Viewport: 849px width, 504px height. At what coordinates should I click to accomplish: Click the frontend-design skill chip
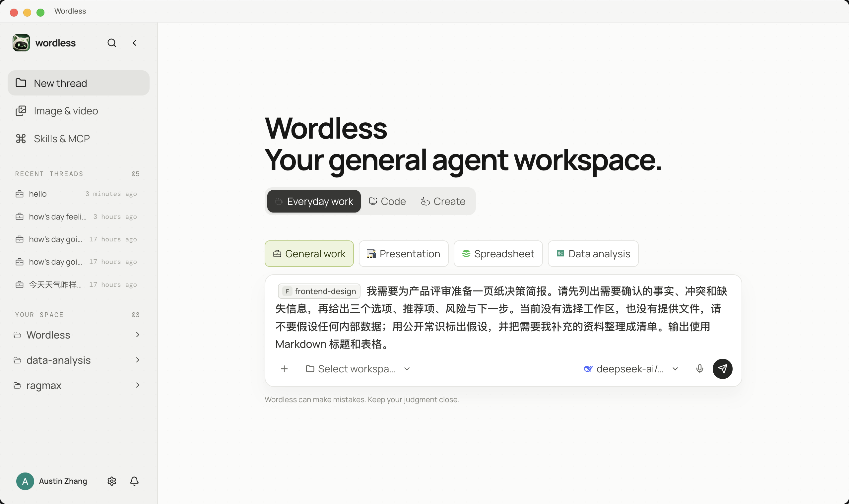(319, 291)
